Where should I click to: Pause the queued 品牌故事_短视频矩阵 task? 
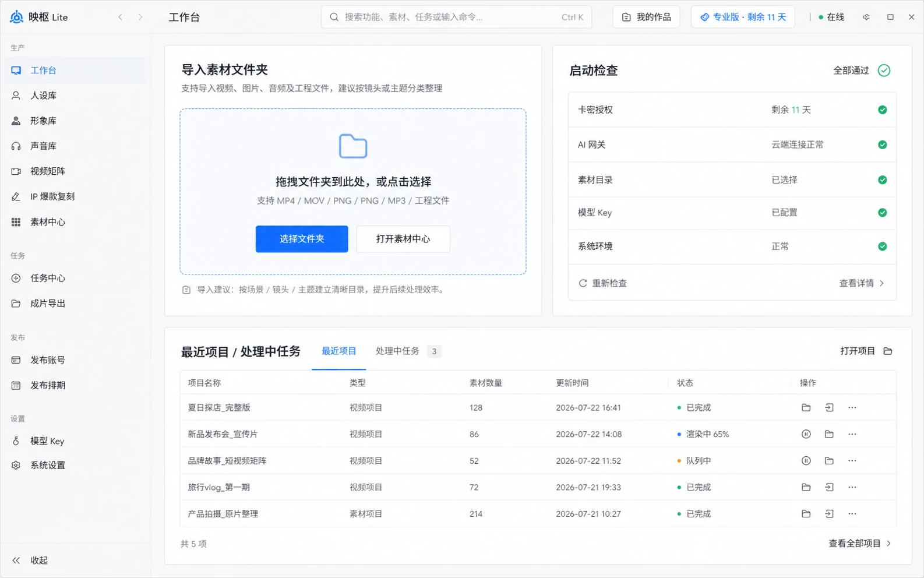806,461
